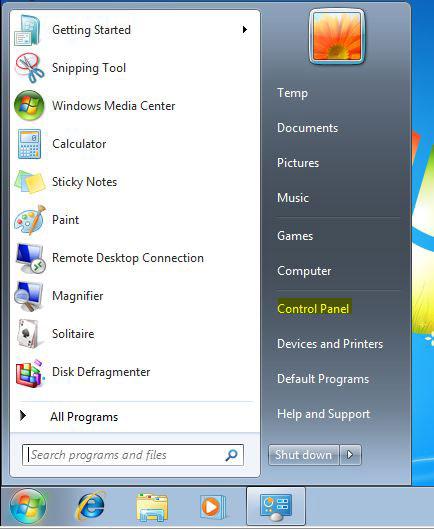434x529 pixels.
Task: Expand All Programs arrow
Action: tap(23, 416)
